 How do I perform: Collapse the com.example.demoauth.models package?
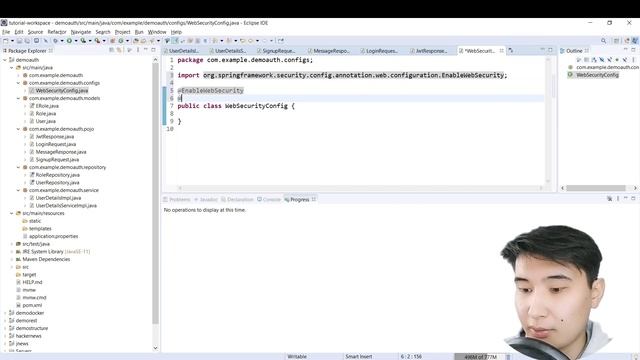(18, 98)
